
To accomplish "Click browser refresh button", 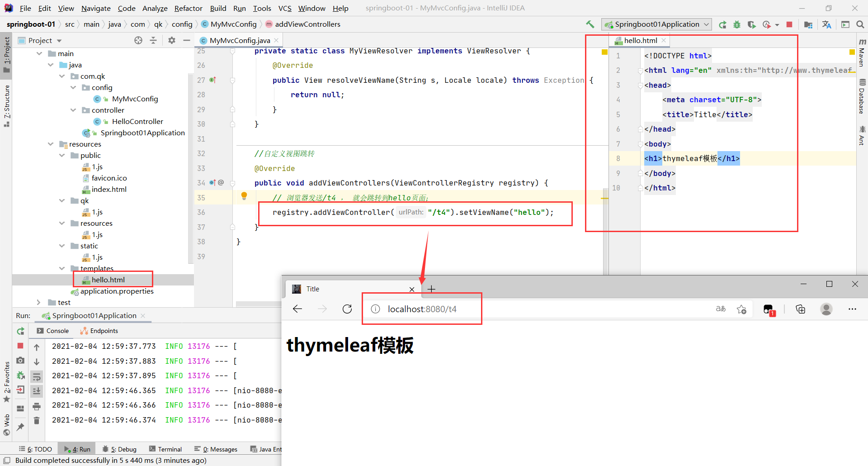I will point(347,309).
